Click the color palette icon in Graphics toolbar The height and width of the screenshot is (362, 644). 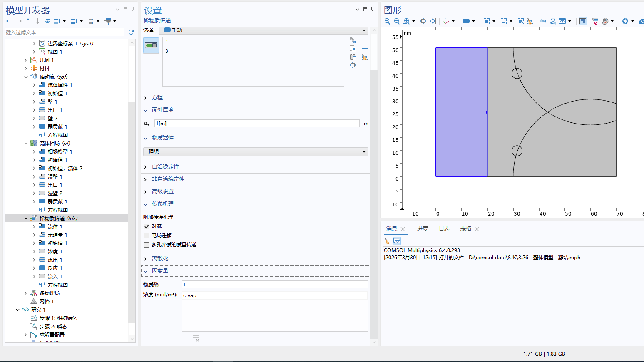[605, 21]
